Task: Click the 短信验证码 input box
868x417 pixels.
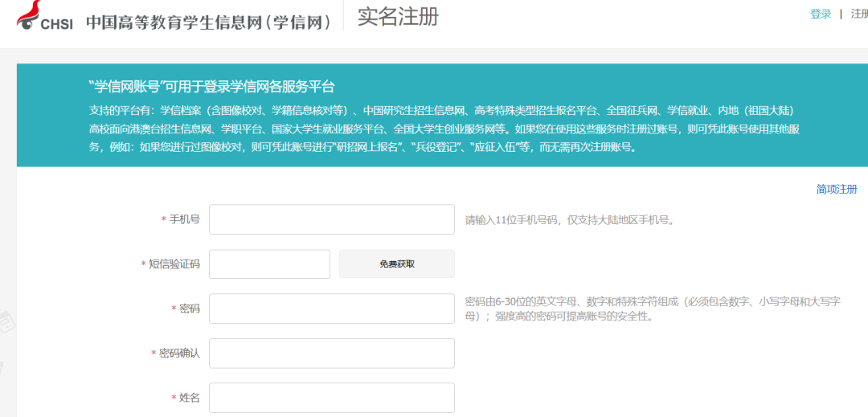Action: [269, 264]
